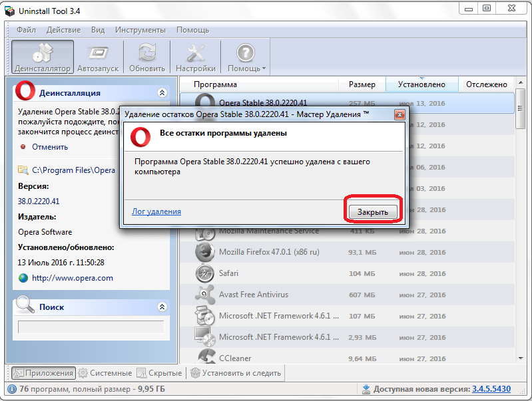Screen dimensions: 532x401
Task: Open the Помощь menu in menu bar
Action: 192,30
